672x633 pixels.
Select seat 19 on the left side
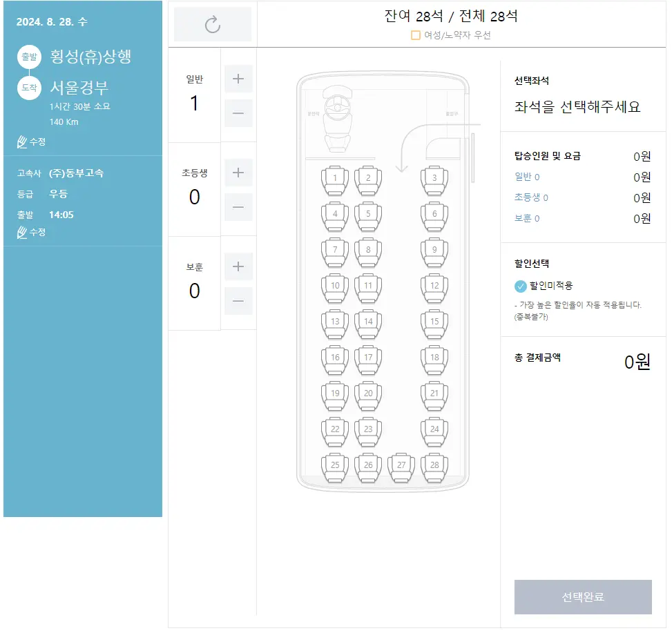pyautogui.click(x=334, y=394)
